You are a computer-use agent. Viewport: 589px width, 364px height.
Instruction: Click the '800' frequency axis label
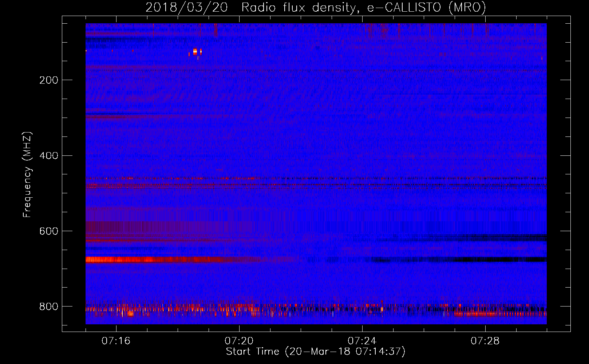(x=49, y=306)
